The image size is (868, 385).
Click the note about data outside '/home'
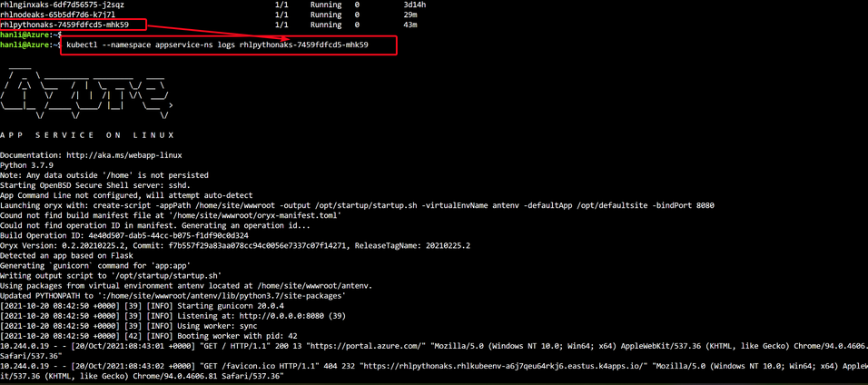click(x=104, y=175)
